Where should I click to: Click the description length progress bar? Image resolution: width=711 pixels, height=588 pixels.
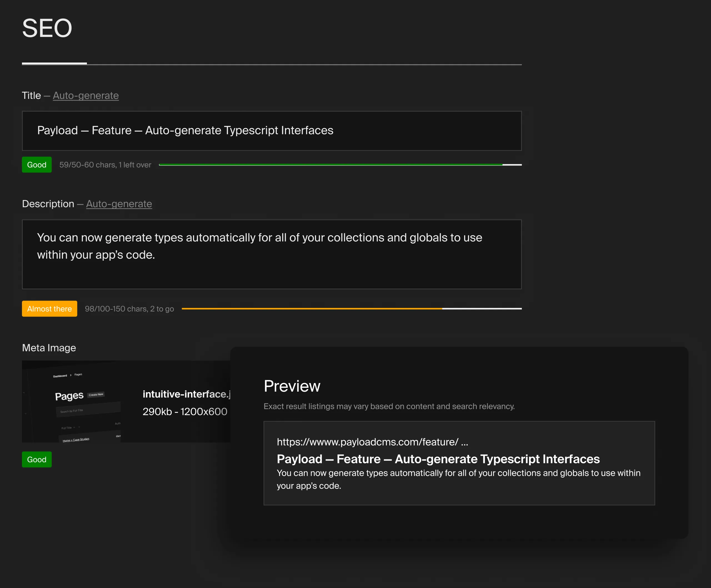coord(351,309)
